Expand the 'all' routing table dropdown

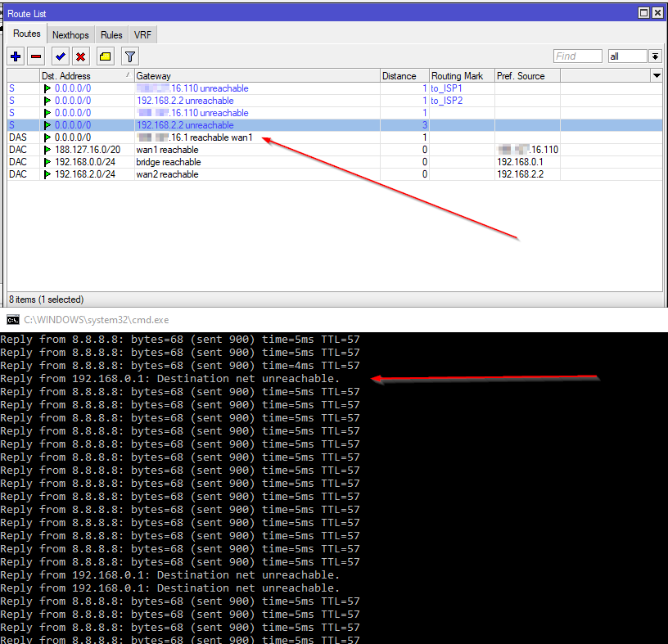655,56
